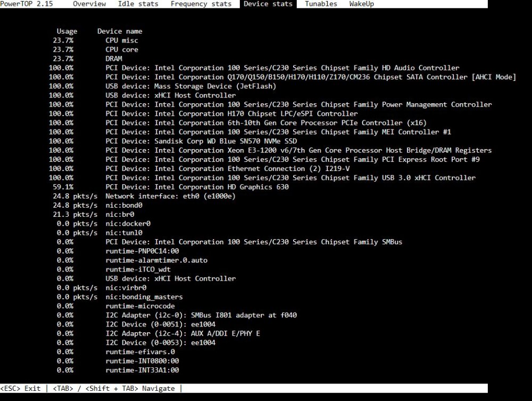Click the 59.1% usage value
532x401 pixels.
pyautogui.click(x=63, y=187)
